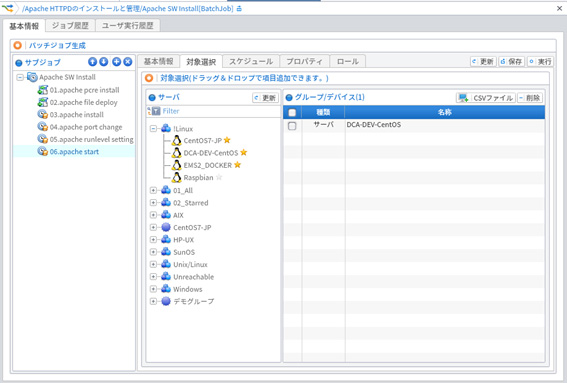Screen dimensions: 567x383
Task: Click the !Linux group icon
Action: coord(166,128)
